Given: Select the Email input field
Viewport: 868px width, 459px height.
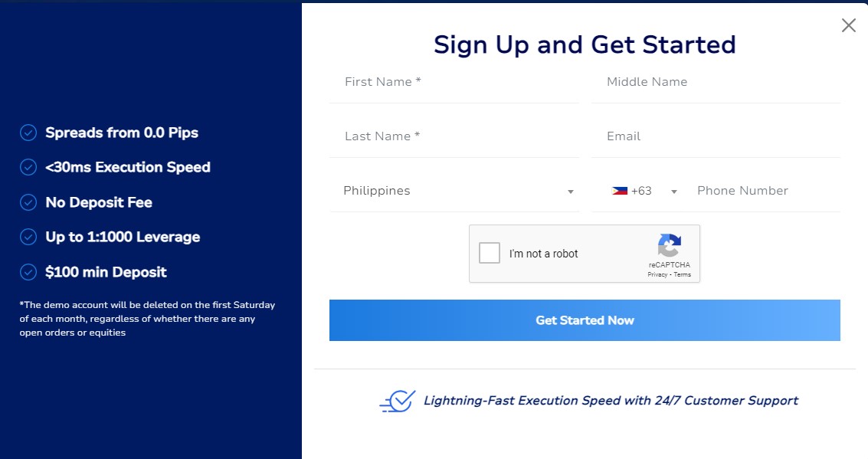Looking at the screenshot, I should 716,136.
